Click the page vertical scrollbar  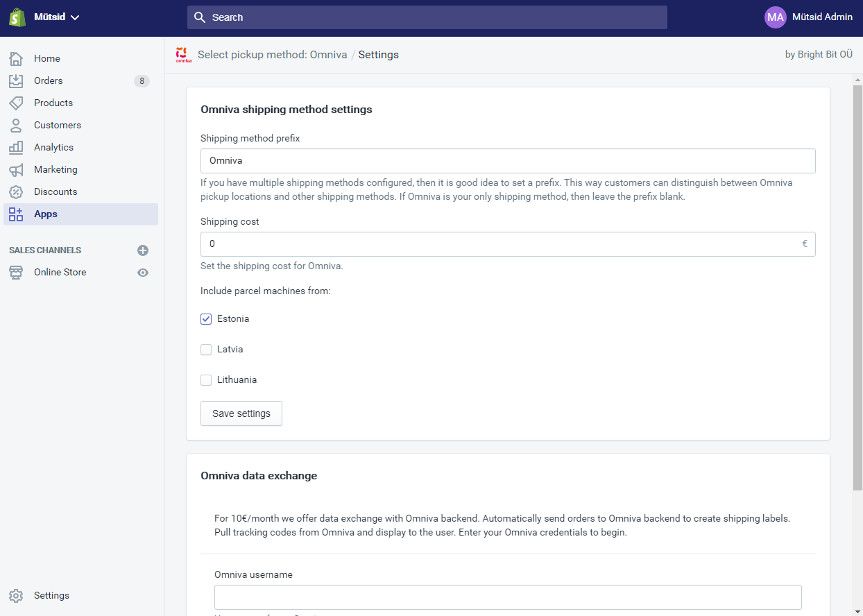coord(857,288)
